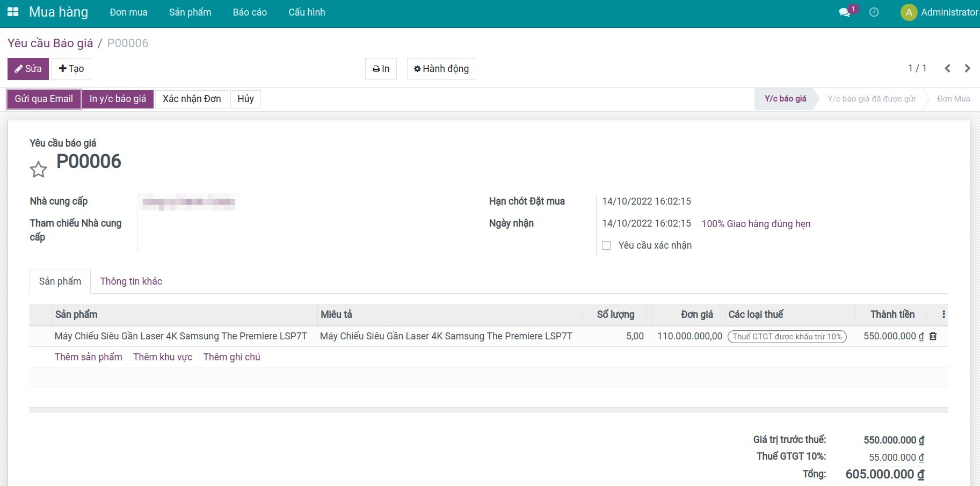Expand the Cấu hình menu
The image size is (980, 486).
coord(307,12)
